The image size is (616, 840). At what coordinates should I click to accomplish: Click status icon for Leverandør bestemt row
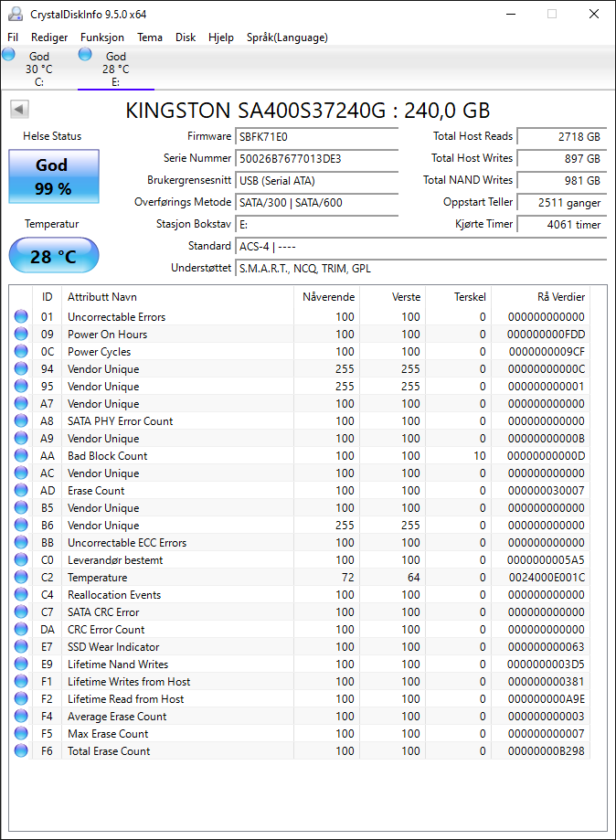click(21, 559)
